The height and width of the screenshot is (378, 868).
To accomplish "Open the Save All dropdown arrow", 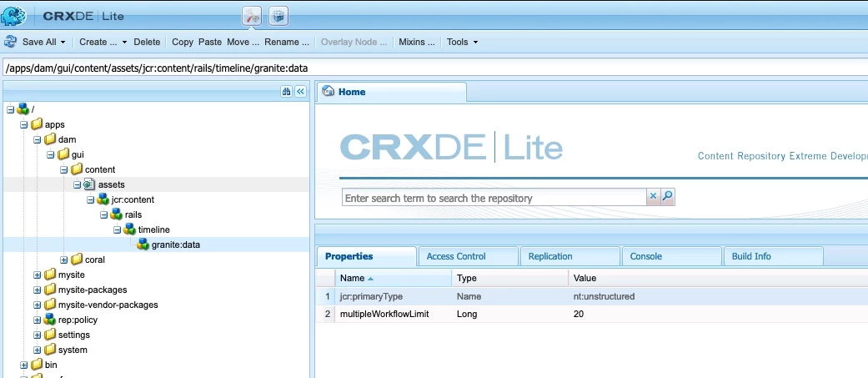I will 63,42.
